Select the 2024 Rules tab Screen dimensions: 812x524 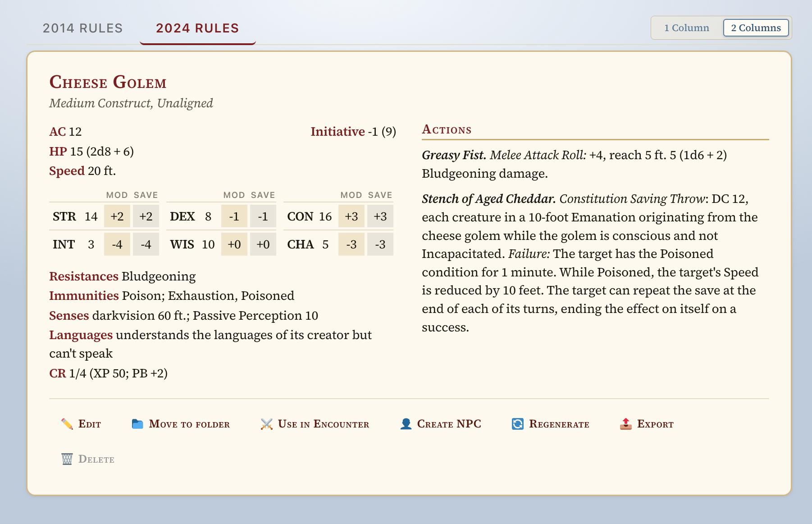click(x=197, y=28)
